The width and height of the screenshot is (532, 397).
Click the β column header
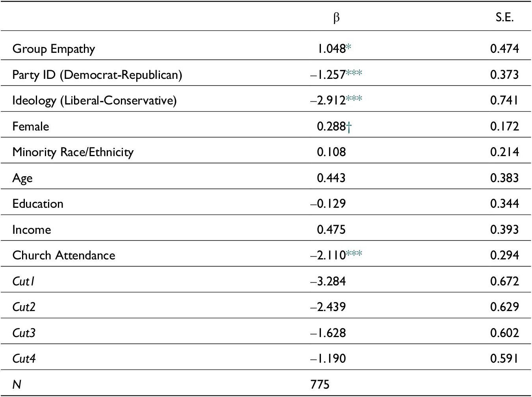[336, 18]
